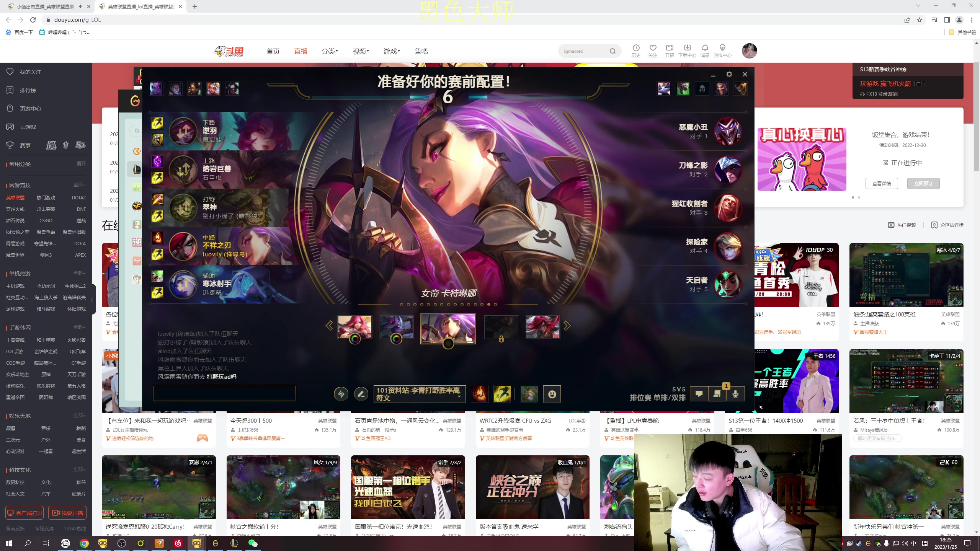Show all 单机热游 categories via 全部

[79, 273]
